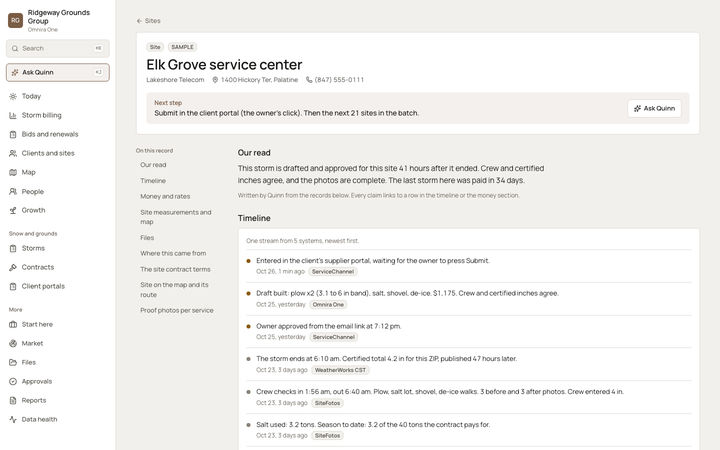Screen dimensions: 720x450
Task: Click the Site tag above title
Action: pyautogui.click(x=155, y=47)
